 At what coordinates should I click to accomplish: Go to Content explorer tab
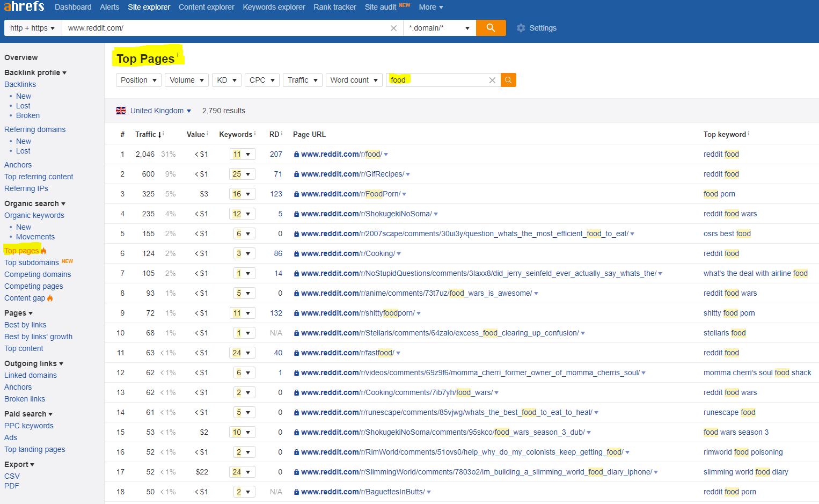207,7
